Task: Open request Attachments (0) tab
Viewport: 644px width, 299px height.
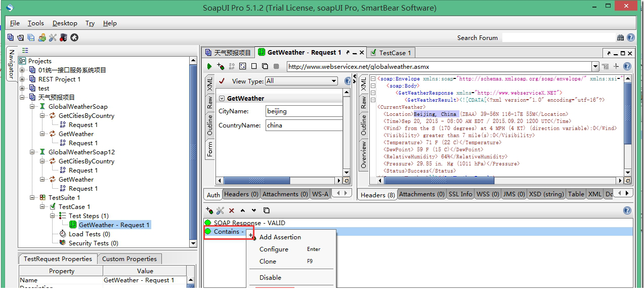Action: point(285,194)
